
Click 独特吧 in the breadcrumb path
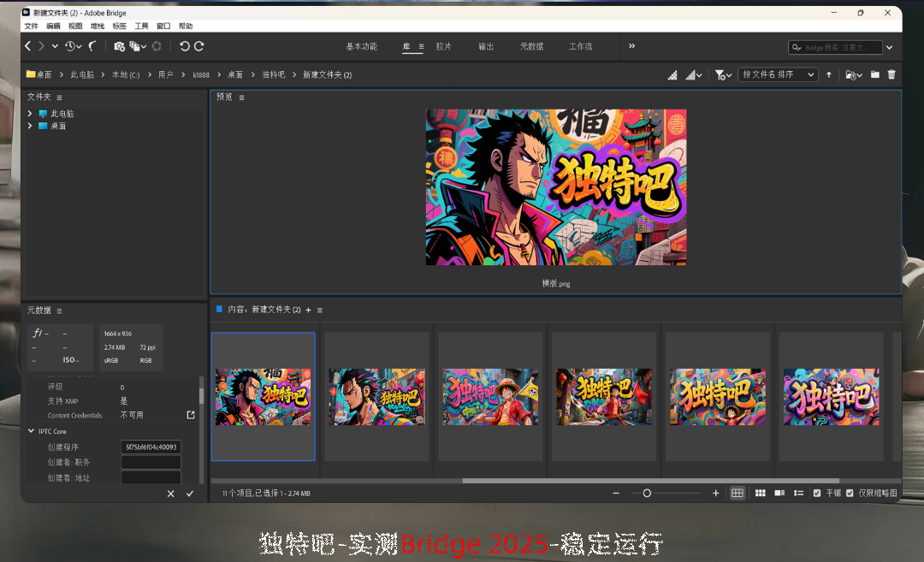tap(273, 75)
